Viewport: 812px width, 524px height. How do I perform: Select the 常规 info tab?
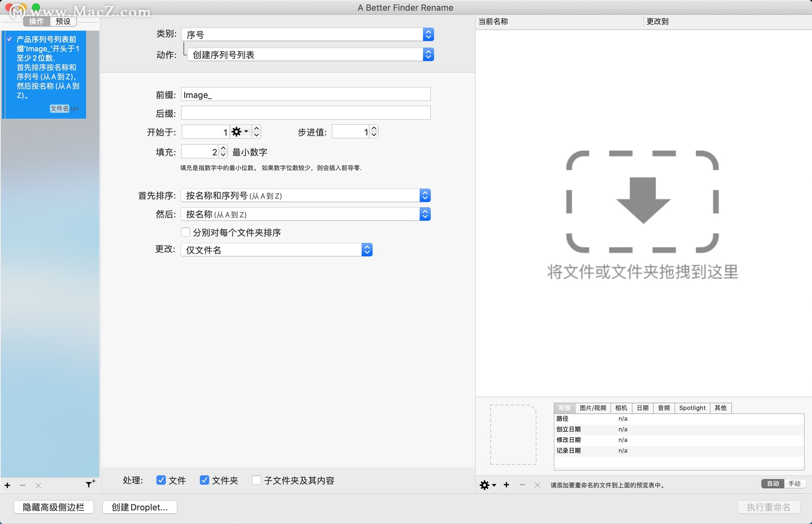tap(565, 408)
